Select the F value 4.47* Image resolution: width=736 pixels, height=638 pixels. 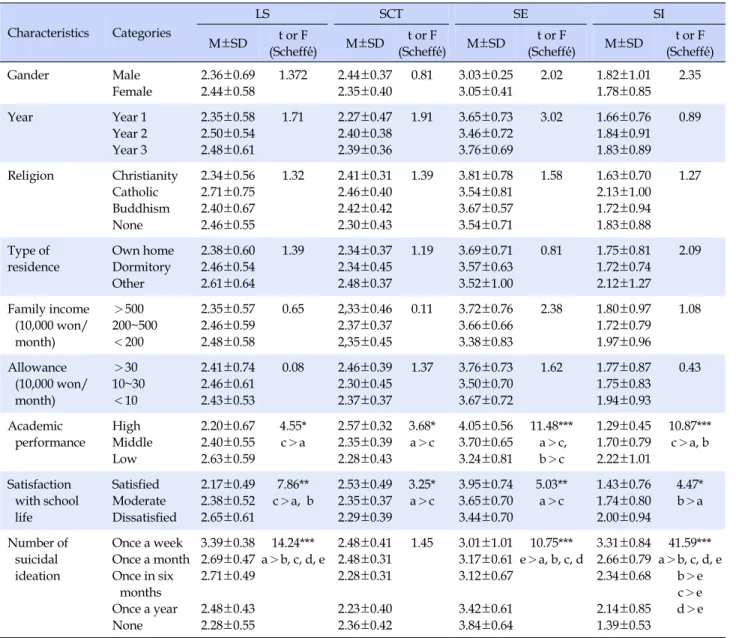(690, 484)
